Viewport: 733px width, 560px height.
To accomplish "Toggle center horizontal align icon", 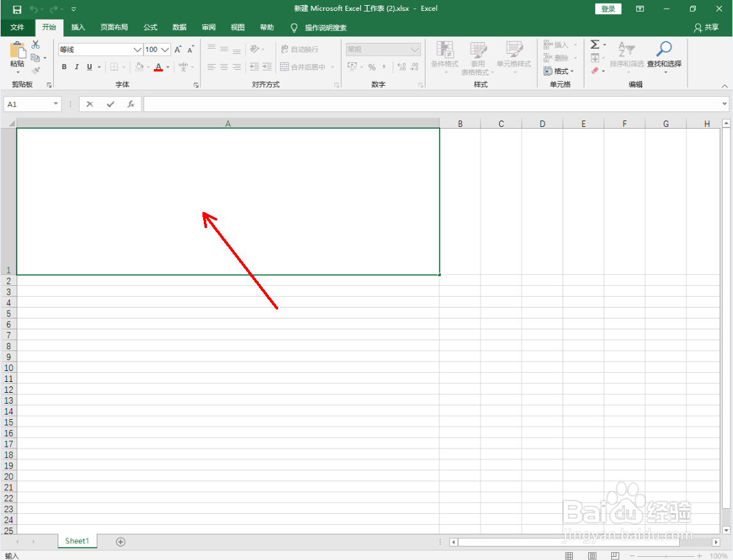I will (x=224, y=67).
